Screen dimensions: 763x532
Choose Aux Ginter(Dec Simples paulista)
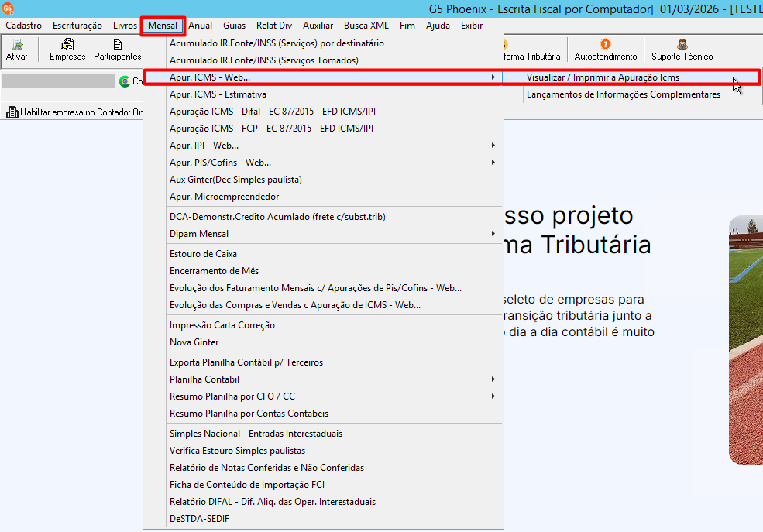point(323,180)
